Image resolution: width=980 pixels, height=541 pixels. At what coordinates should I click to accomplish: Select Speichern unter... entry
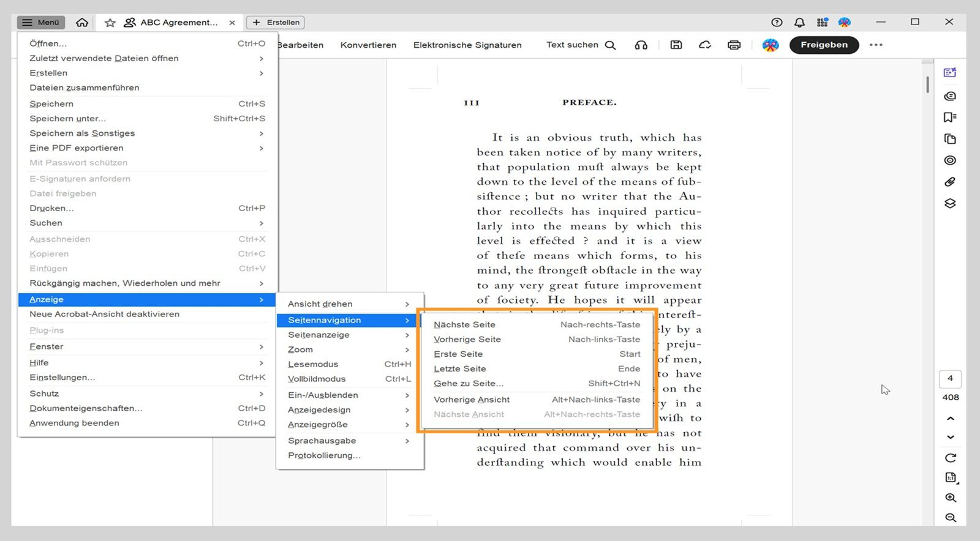[147, 119]
